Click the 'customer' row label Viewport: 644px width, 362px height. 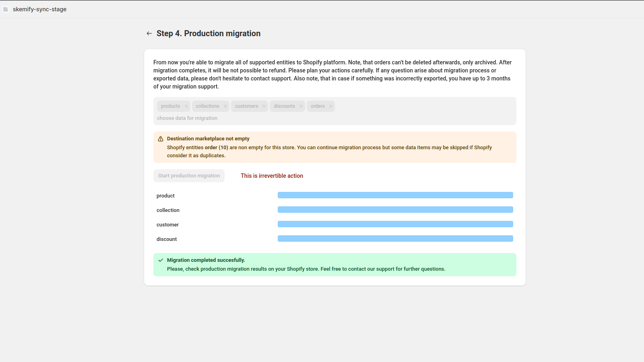click(167, 225)
